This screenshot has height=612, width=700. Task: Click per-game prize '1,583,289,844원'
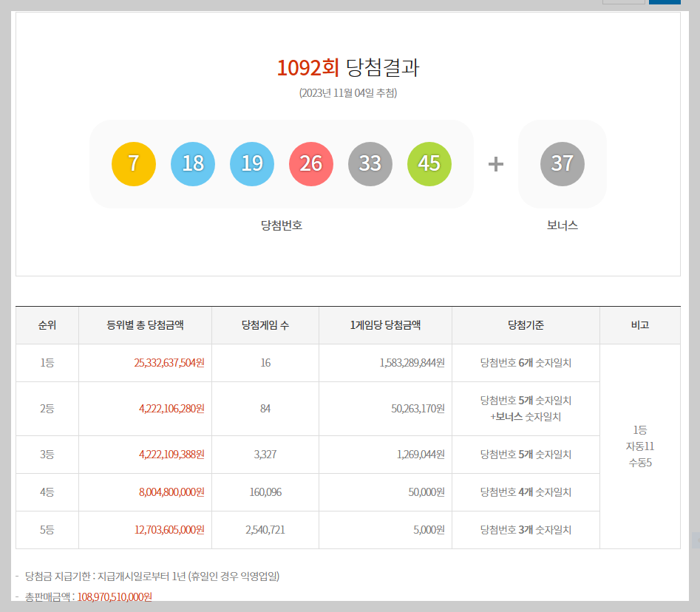click(x=412, y=363)
